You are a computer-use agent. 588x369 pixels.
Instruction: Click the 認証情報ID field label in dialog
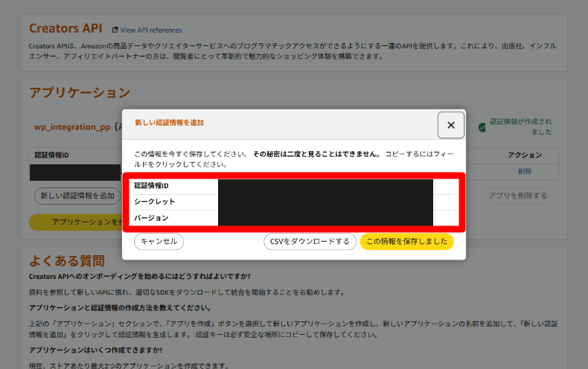coord(152,186)
